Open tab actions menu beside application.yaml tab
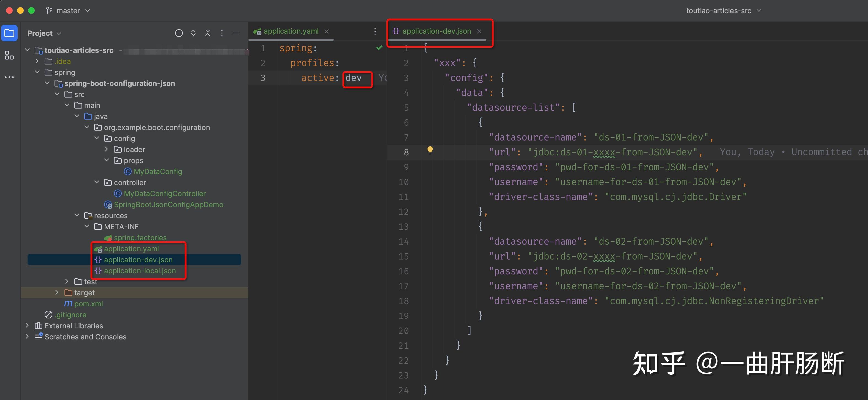The height and width of the screenshot is (400, 868). click(x=375, y=31)
